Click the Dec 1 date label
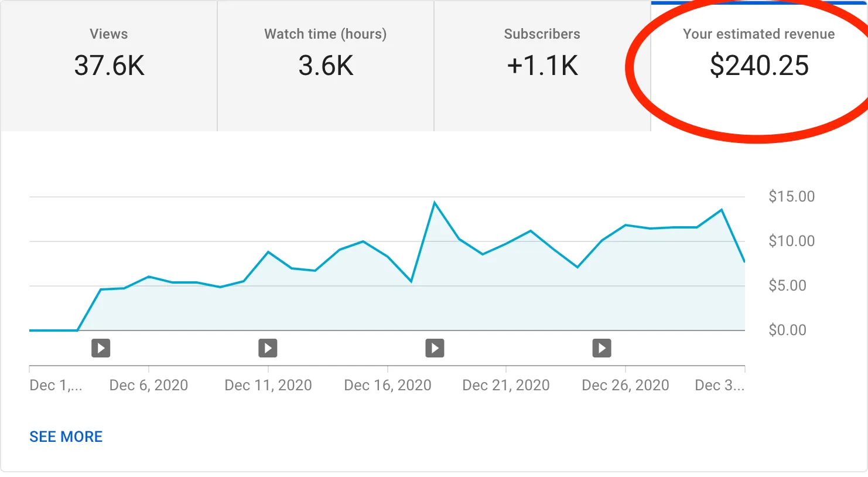 (x=56, y=385)
